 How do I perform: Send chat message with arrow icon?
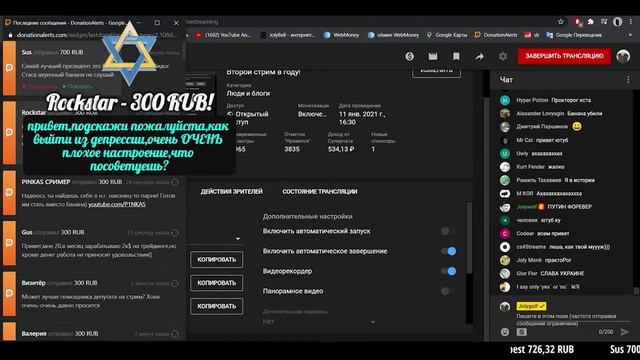click(624, 332)
